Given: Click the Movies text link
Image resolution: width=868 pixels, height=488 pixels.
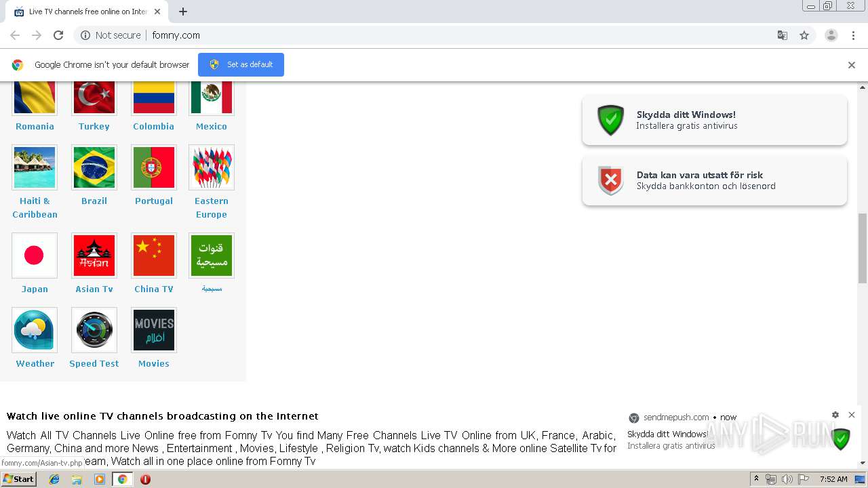Looking at the screenshot, I should pos(154,363).
